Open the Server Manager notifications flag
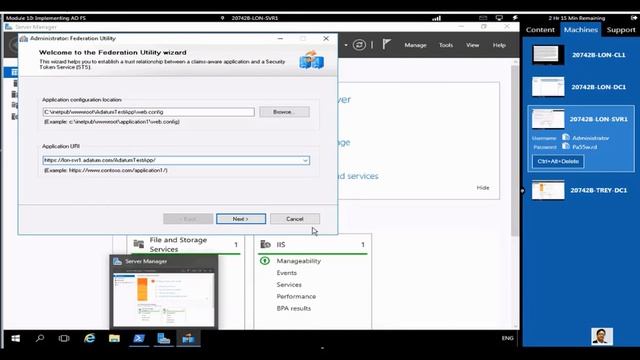The height and width of the screenshot is (360, 640). point(386,44)
